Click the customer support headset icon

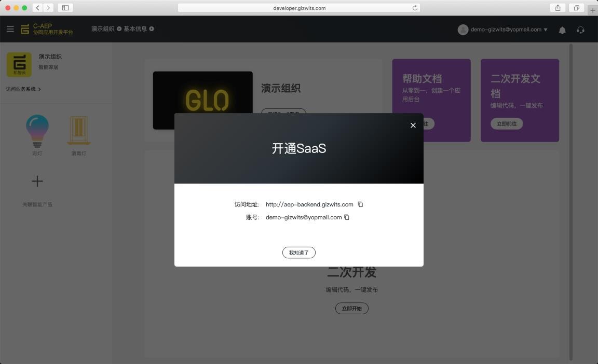580,30
